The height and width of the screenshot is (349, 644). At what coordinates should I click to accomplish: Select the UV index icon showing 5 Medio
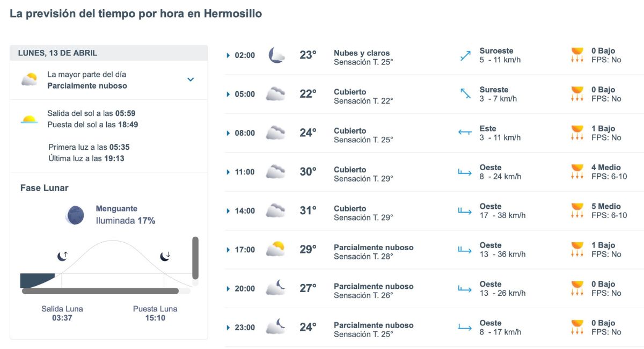(578, 211)
